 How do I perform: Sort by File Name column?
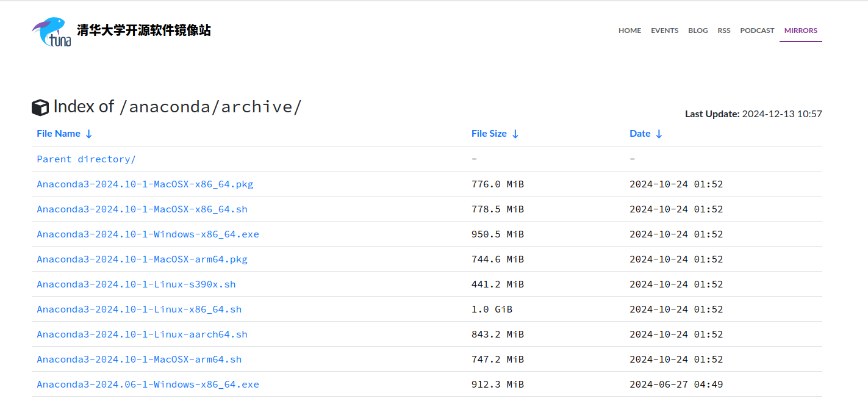tap(65, 134)
